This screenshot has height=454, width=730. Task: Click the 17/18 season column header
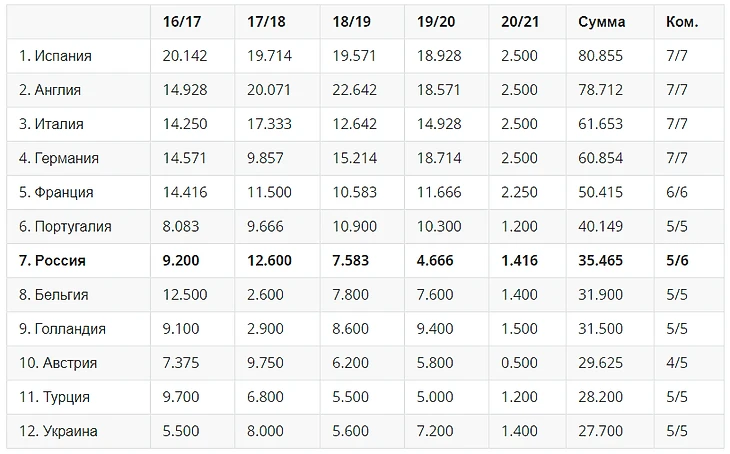(x=265, y=21)
